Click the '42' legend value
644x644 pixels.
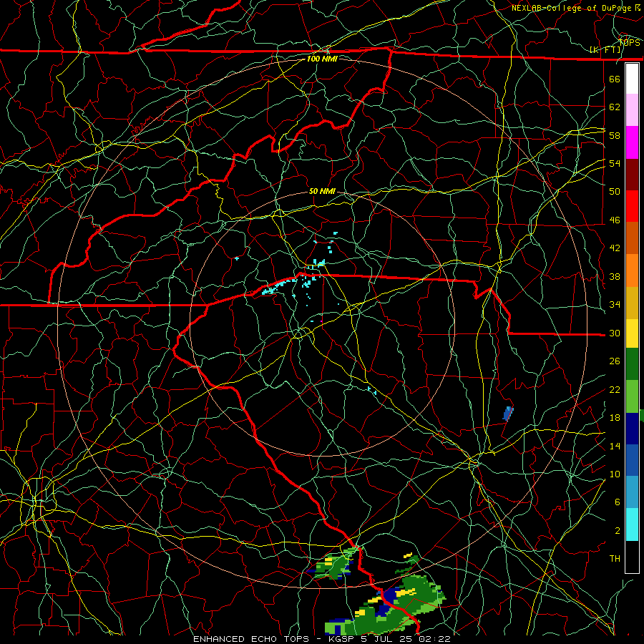click(615, 248)
